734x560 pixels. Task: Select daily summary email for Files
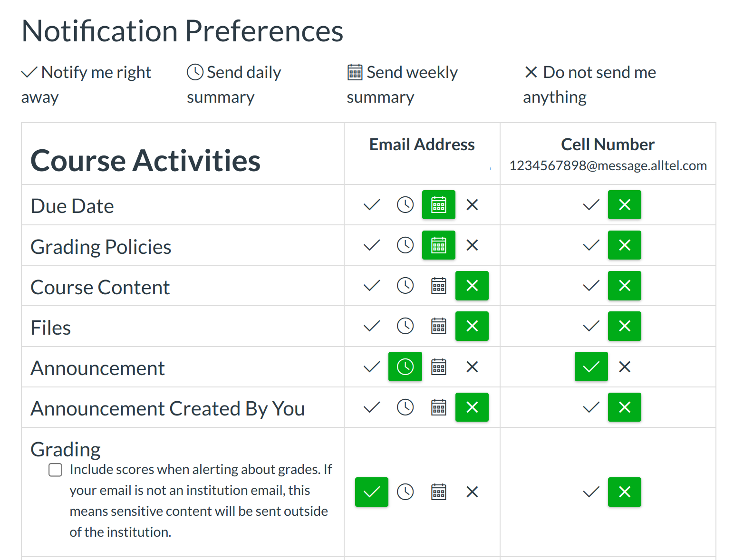[405, 326]
